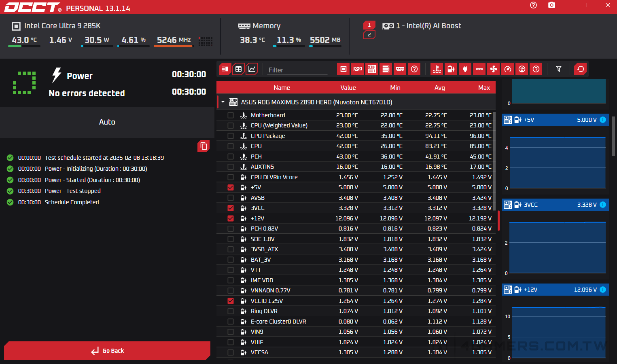Viewport: 617px width, 364px height.
Task: Copy the test log with copy icon
Action: 204,146
